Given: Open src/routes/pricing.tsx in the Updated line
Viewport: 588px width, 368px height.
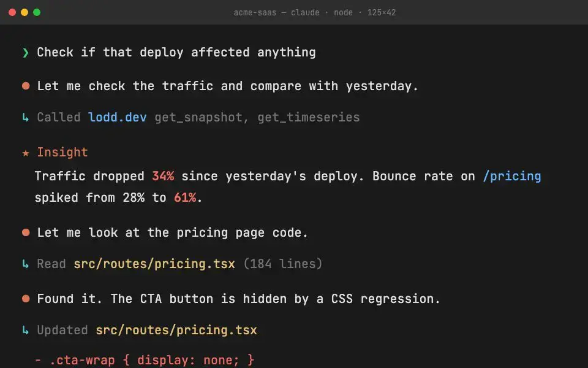Looking at the screenshot, I should [x=176, y=330].
